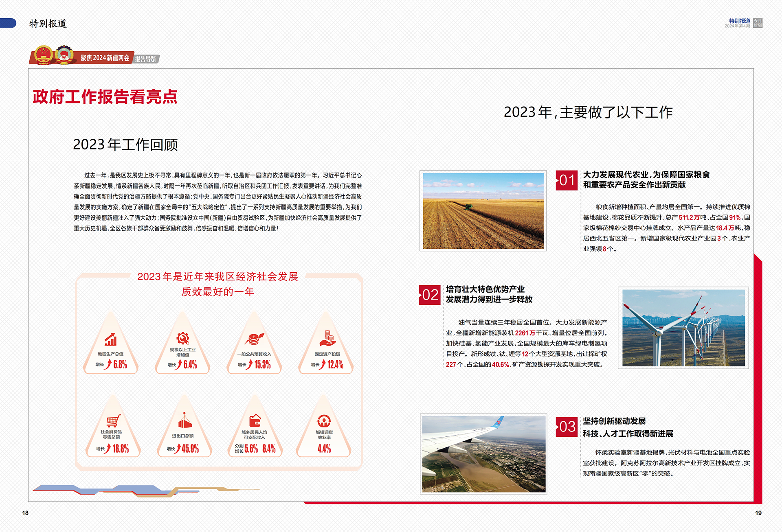This screenshot has width=782, height=532.
Task: Click the 今日新疆 logo box at top right
Action: pos(758,23)
